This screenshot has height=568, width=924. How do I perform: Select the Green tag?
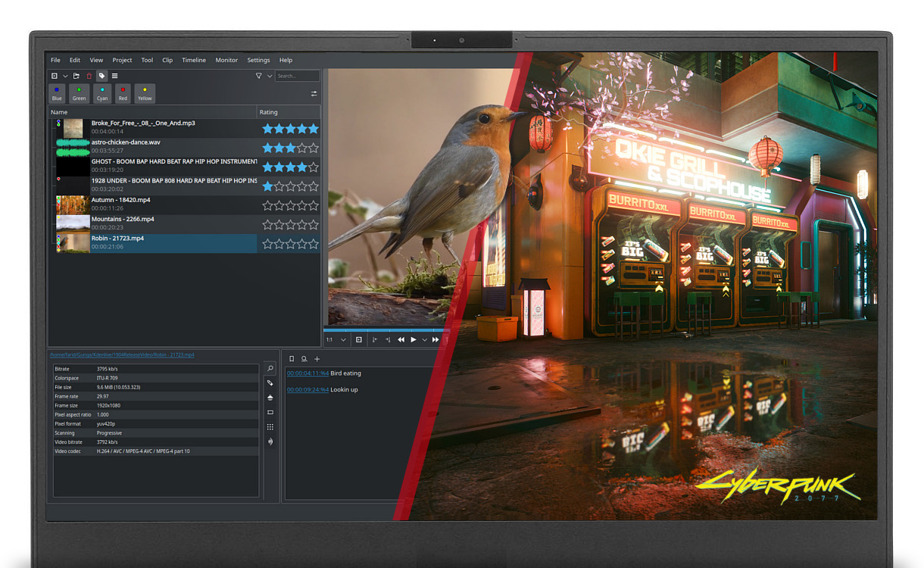(x=79, y=94)
